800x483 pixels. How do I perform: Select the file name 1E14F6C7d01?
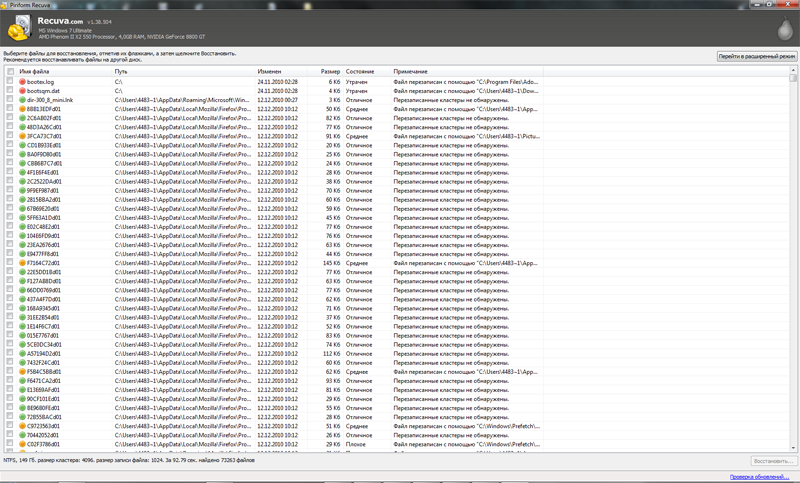click(43, 326)
